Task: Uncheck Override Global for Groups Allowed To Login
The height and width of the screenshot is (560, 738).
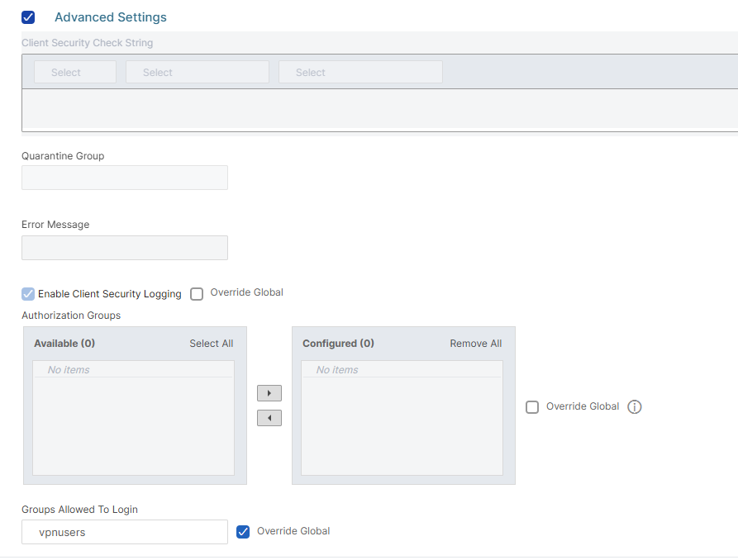Action: pyautogui.click(x=243, y=532)
